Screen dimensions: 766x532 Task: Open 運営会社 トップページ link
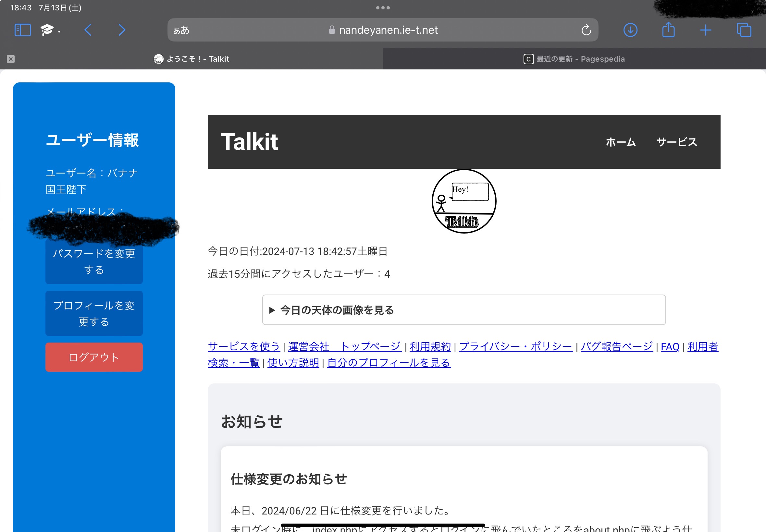344,346
